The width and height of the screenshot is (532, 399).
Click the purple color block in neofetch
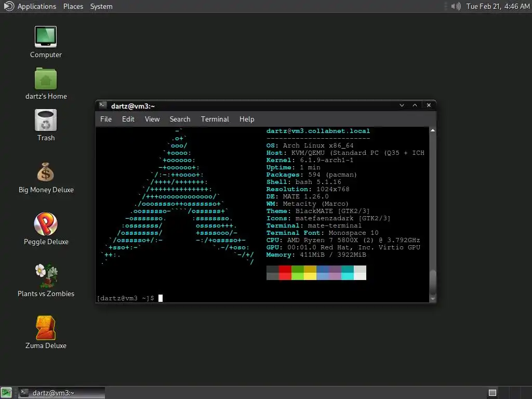(x=335, y=273)
